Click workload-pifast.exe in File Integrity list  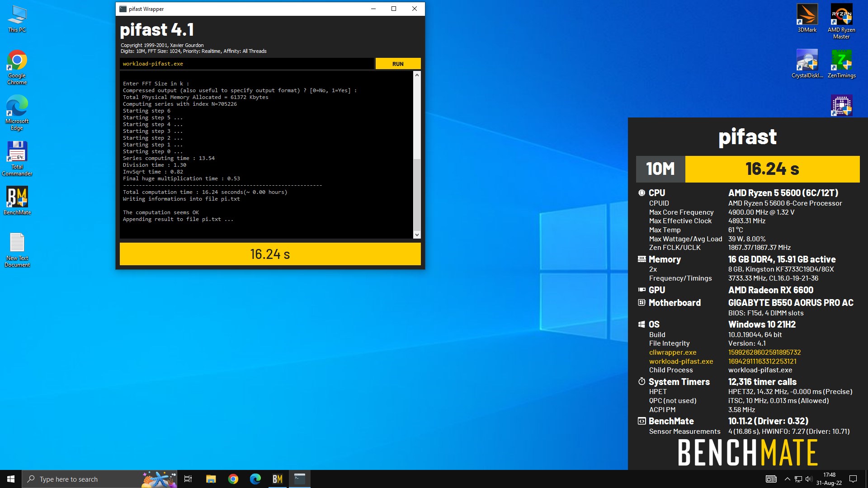681,361
